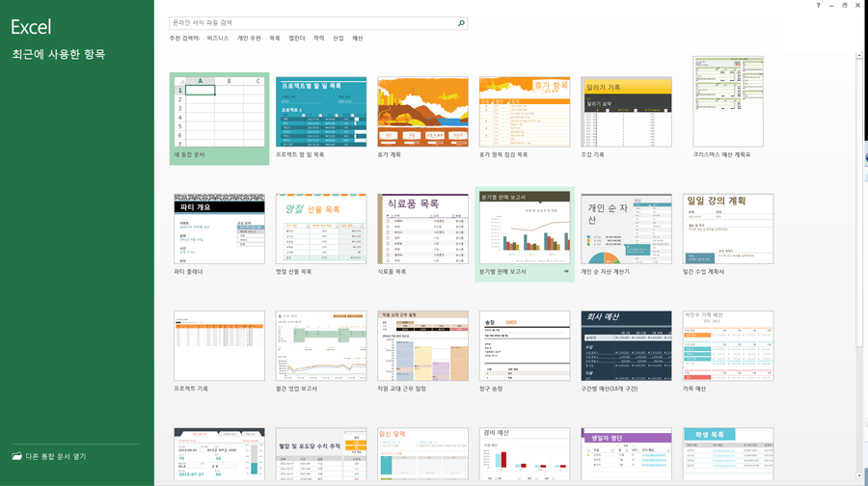Viewport: 868px width, 486px height.
Task: Choose the 휴가 항목 점검 목록 template
Action: tap(525, 112)
